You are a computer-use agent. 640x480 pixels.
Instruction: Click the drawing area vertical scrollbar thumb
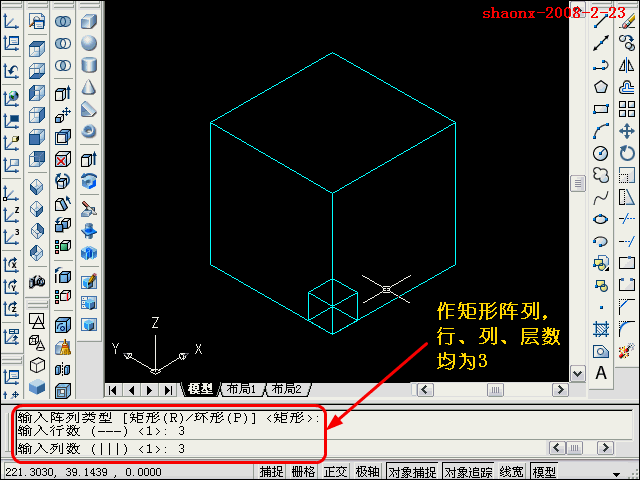(578, 183)
